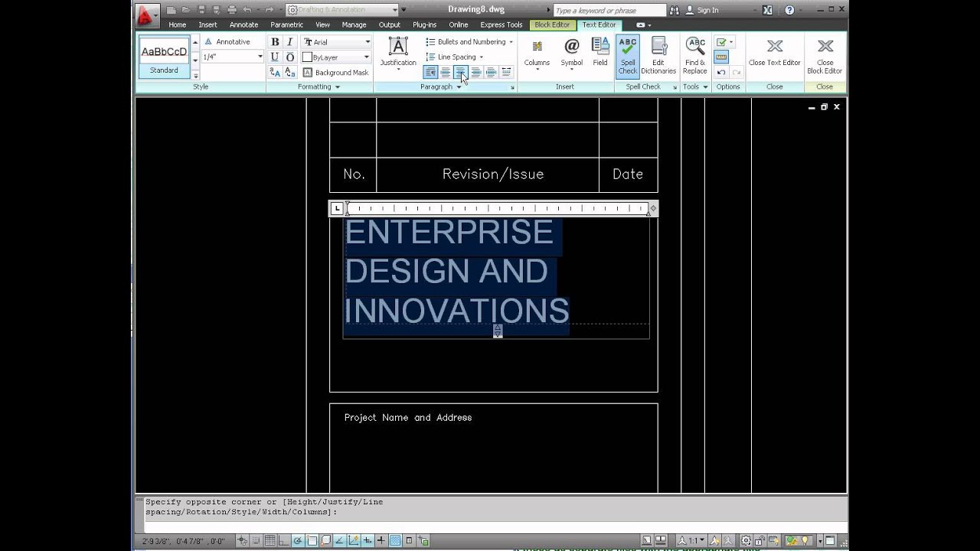
Task: Click the Plot printer icon
Action: (x=232, y=10)
